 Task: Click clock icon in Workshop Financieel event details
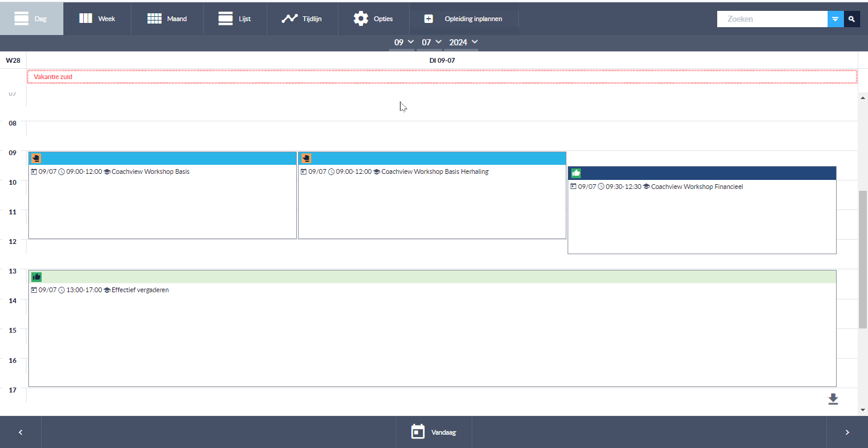(x=601, y=187)
